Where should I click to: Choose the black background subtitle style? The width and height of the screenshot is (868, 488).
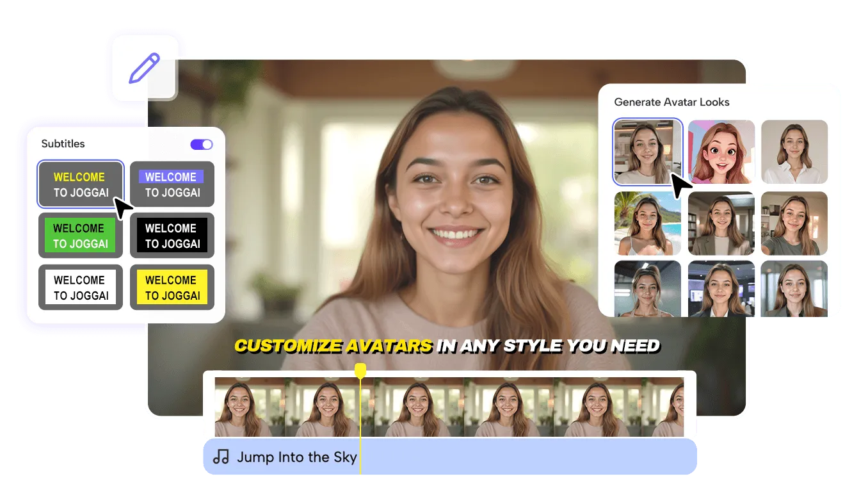(172, 236)
